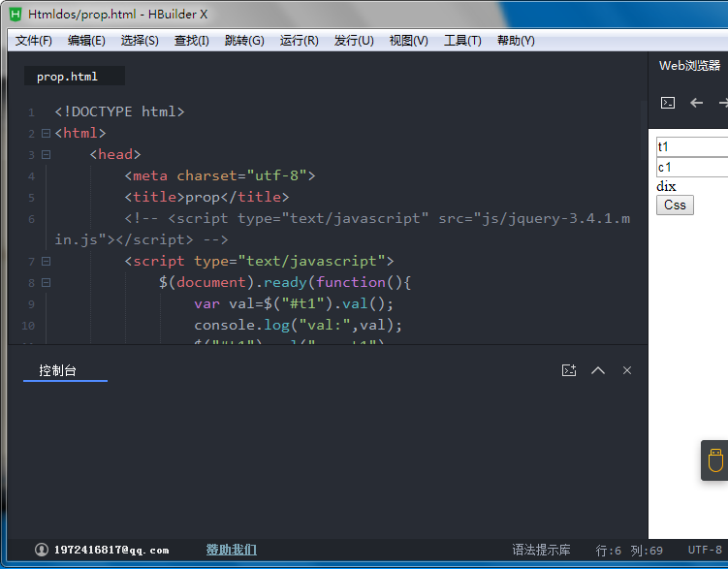Click the dix text in browser preview

[x=666, y=186]
